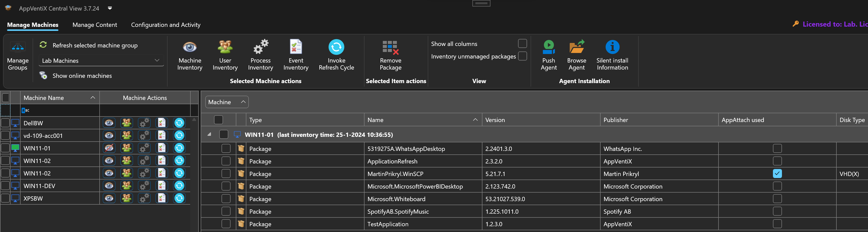Open Configuration and Activity tab

click(165, 25)
